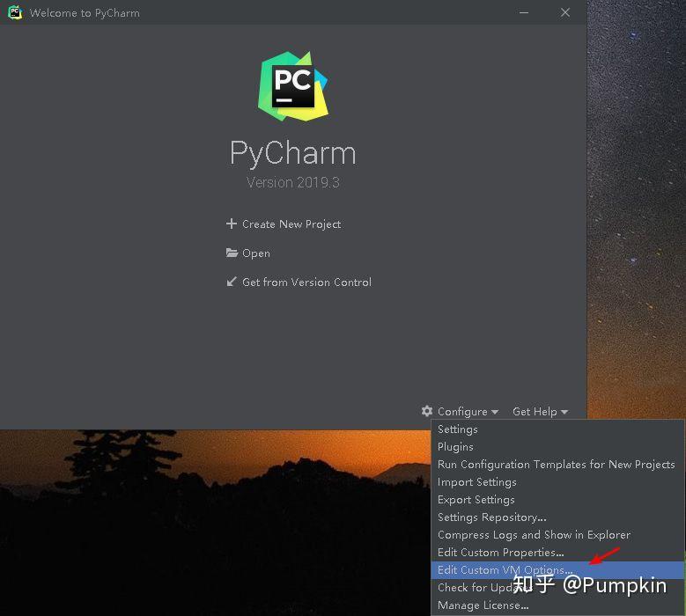The height and width of the screenshot is (616, 686).
Task: Choose Settings from the Configure menu
Action: (x=557, y=429)
